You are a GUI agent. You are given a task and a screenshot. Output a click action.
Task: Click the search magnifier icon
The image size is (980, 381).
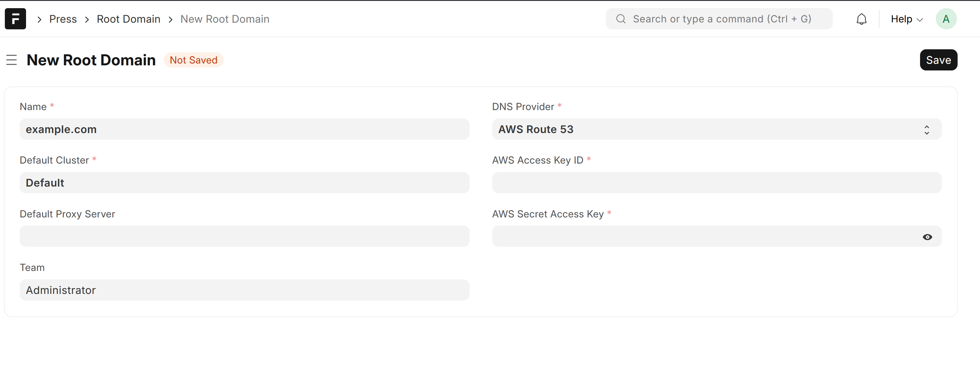pos(621,19)
